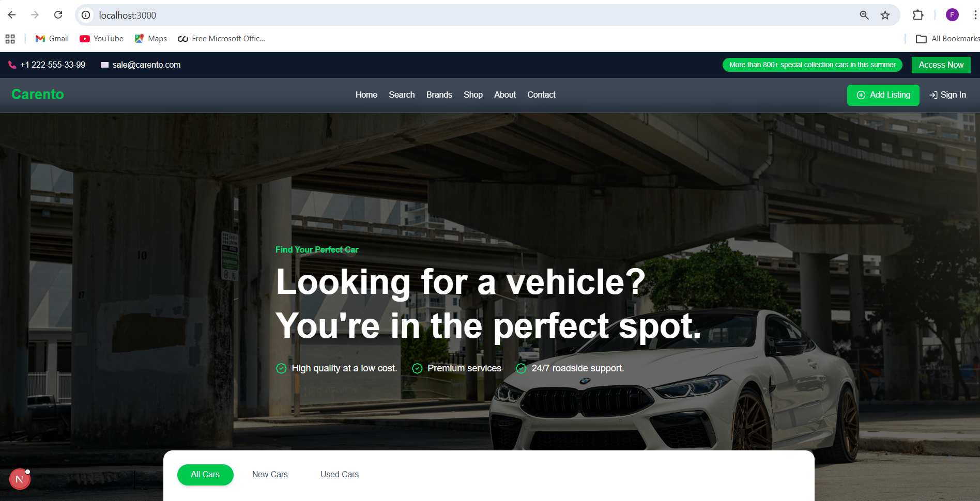Open the zoom magnifier icon in address bar
Image resolution: width=980 pixels, height=501 pixels.
(864, 15)
